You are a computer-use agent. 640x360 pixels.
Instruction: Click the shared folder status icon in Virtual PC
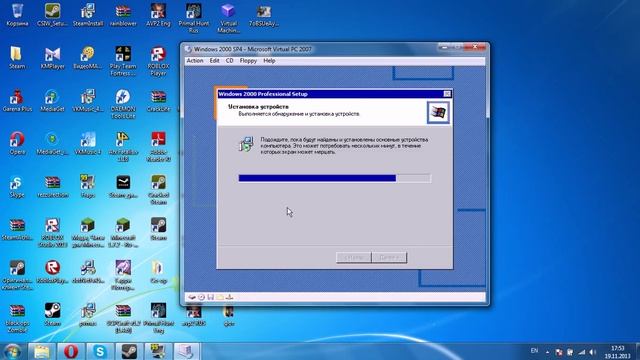click(x=220, y=297)
